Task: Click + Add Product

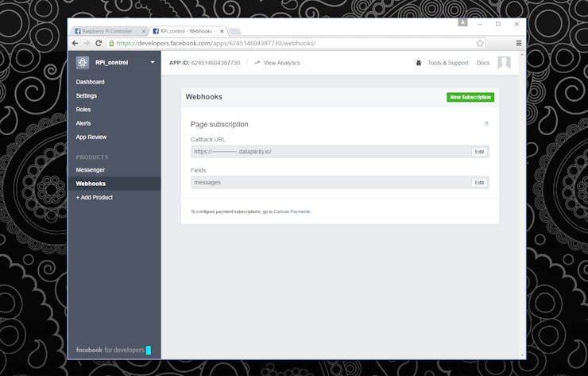Action: pyautogui.click(x=94, y=197)
